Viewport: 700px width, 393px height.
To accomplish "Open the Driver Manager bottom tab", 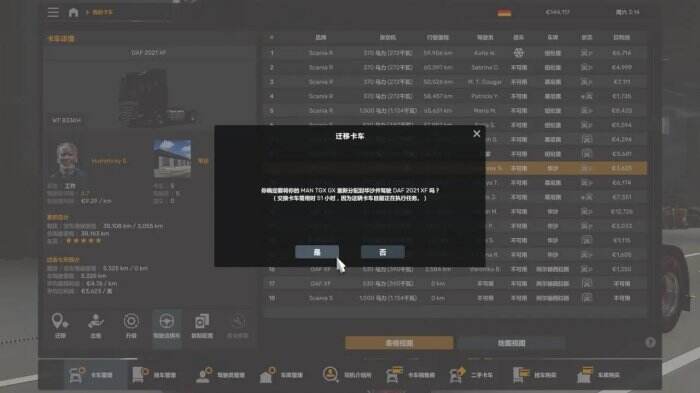I will tap(221, 375).
